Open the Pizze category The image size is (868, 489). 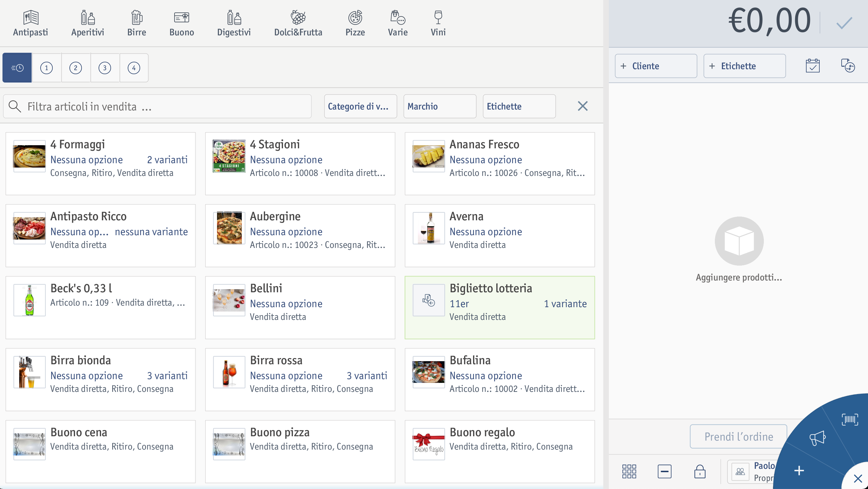click(355, 23)
